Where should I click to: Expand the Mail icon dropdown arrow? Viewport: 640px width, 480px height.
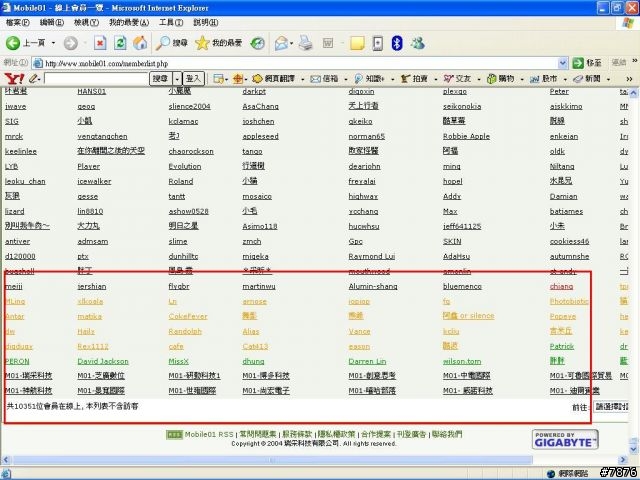(291, 43)
